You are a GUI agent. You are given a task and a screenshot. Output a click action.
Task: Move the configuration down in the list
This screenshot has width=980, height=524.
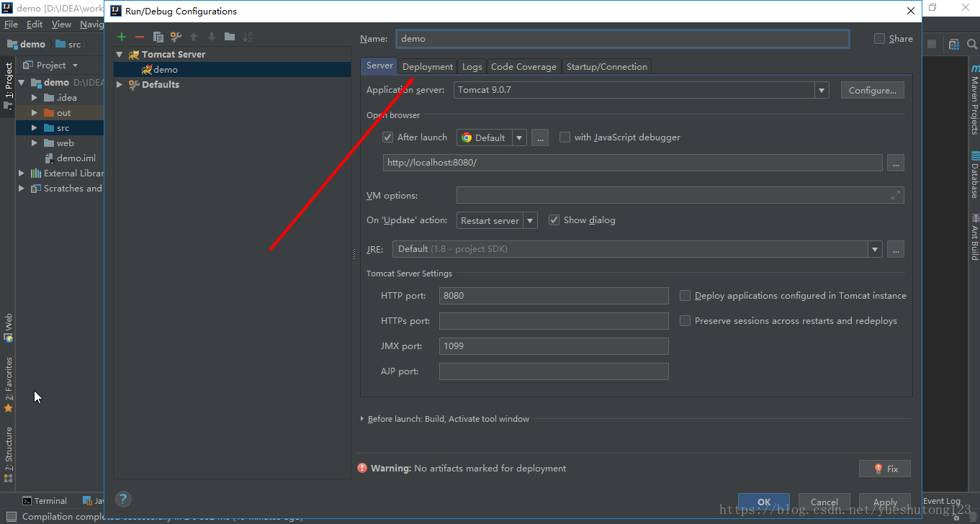(212, 37)
